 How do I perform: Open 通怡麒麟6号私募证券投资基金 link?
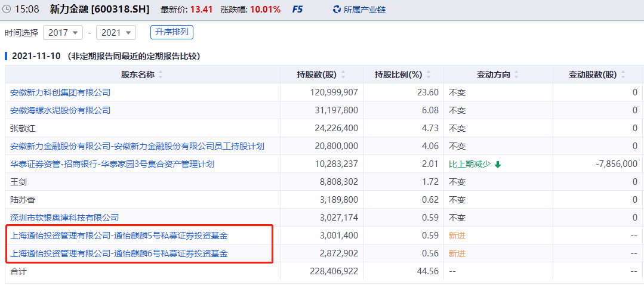[x=119, y=253]
